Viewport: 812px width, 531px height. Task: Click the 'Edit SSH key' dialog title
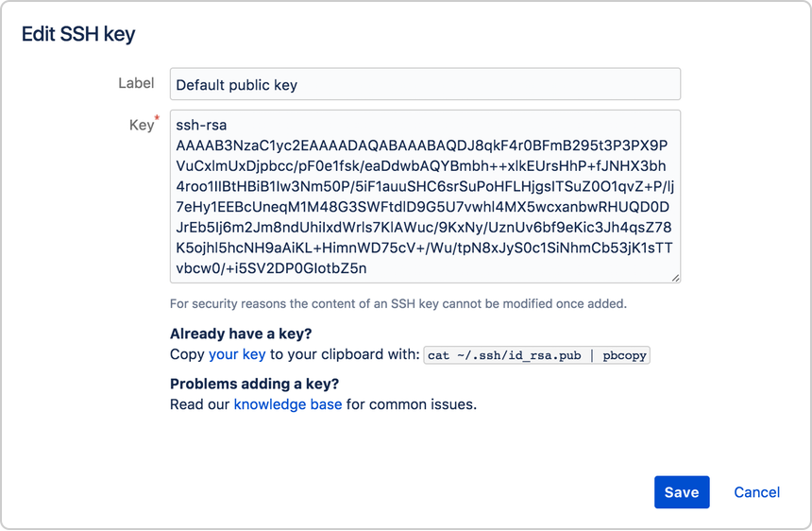pyautogui.click(x=78, y=34)
